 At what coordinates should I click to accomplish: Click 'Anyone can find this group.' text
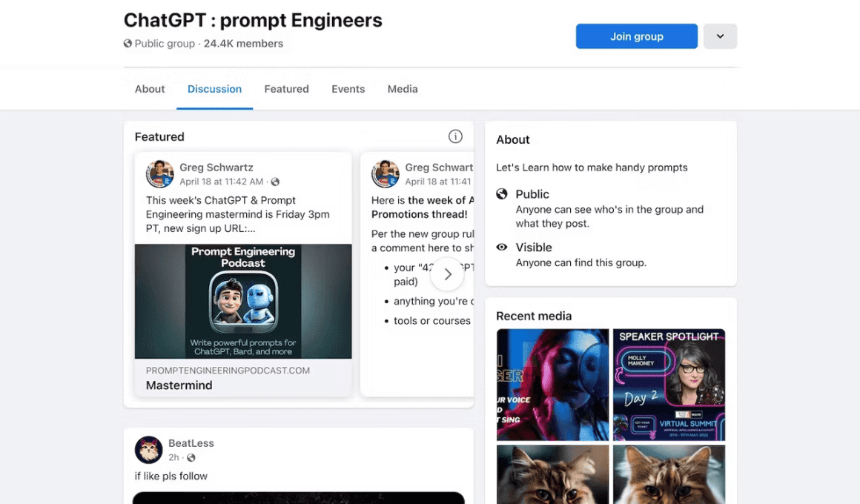click(580, 262)
